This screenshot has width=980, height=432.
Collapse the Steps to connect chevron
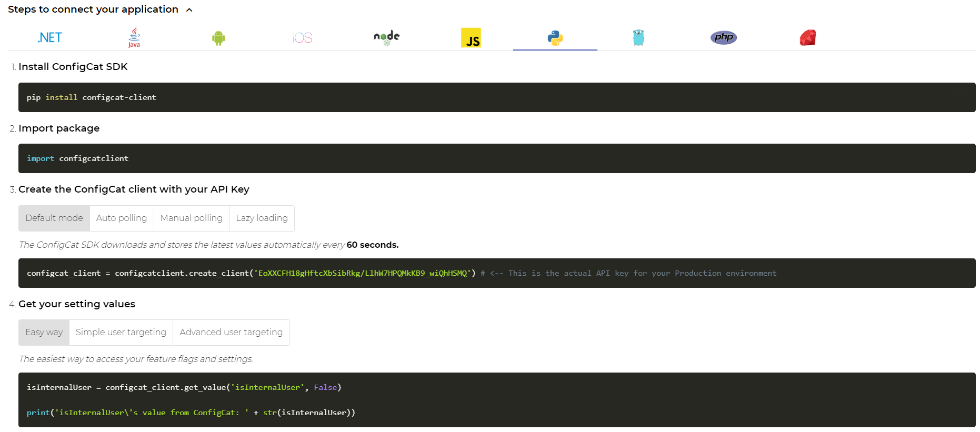tap(189, 10)
